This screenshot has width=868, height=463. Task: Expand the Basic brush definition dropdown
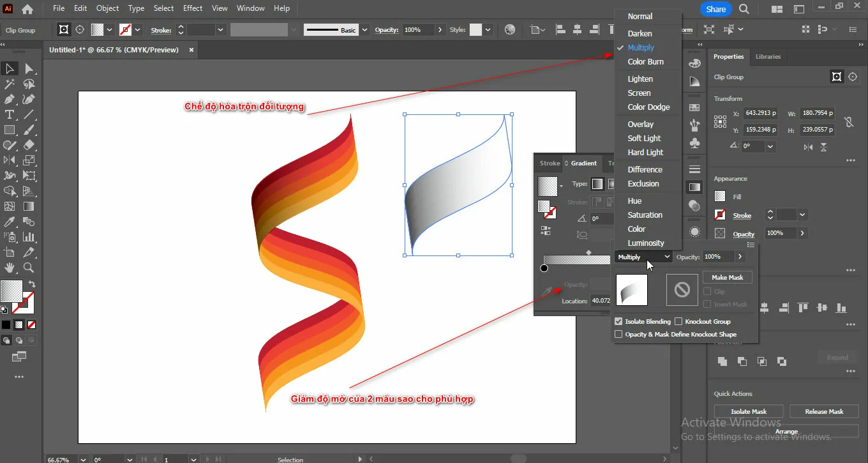point(364,30)
